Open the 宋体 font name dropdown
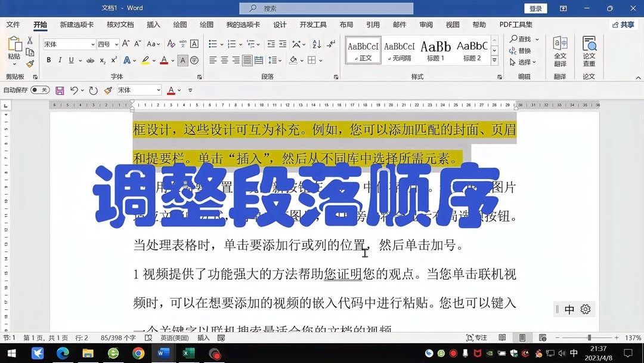 pos(92,44)
